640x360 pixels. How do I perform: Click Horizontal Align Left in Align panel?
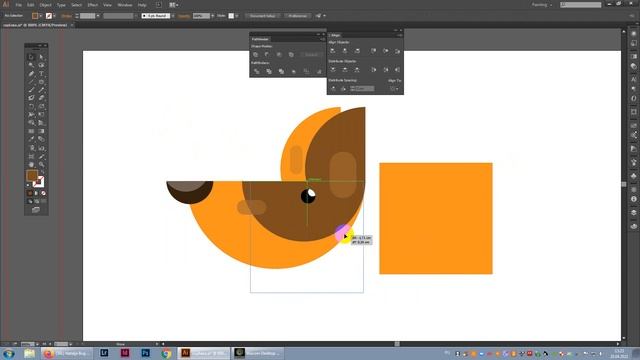click(x=333, y=51)
